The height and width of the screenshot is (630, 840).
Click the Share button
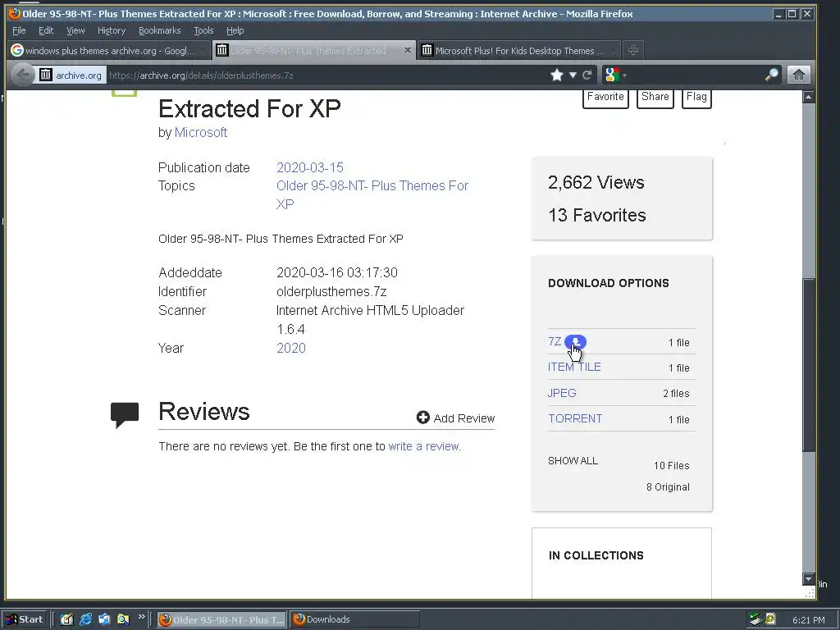pyautogui.click(x=655, y=97)
